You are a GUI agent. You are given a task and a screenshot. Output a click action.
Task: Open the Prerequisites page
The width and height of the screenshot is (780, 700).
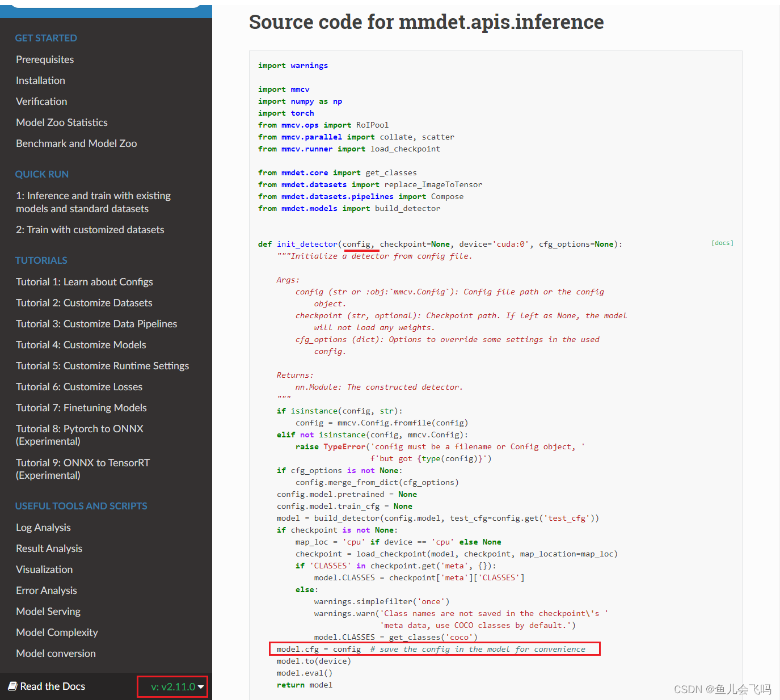pos(45,59)
